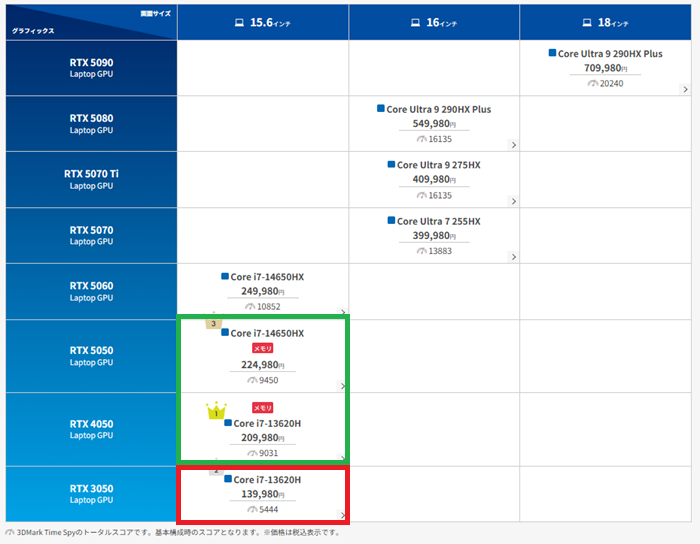Click Core i7-14650HX in the RTX 5060 row
The height and width of the screenshot is (544, 700).
click(x=267, y=277)
